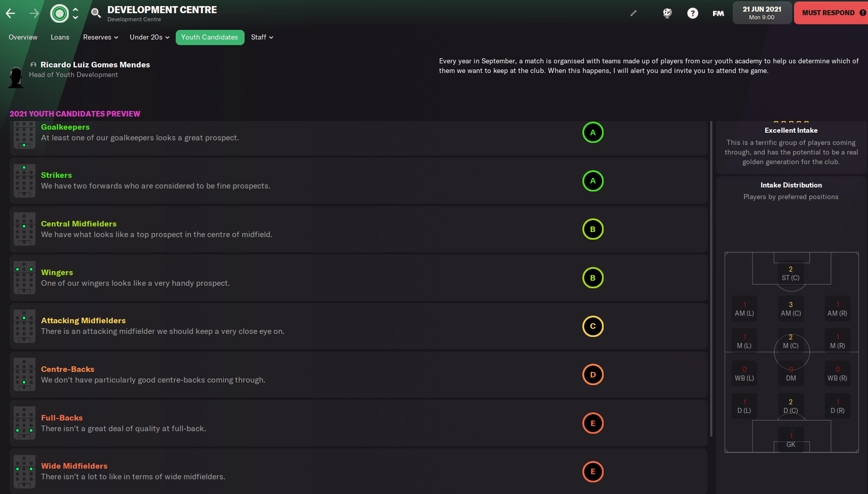Open help question mark icon
This screenshot has height=494, width=868.
pyautogui.click(x=692, y=13)
